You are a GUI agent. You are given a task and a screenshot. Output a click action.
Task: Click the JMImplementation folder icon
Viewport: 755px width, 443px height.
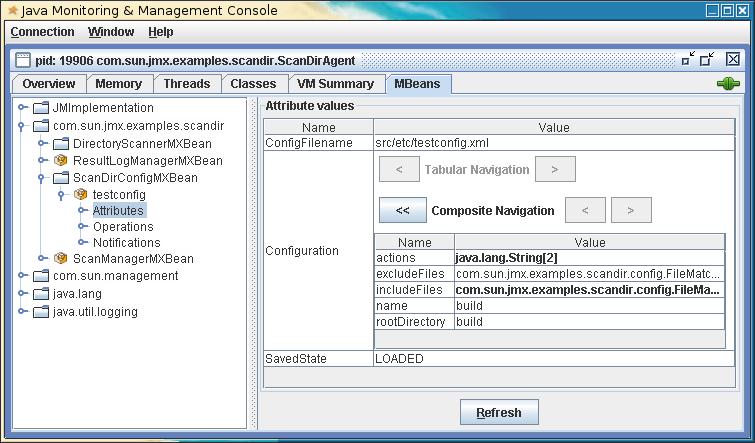(40, 108)
